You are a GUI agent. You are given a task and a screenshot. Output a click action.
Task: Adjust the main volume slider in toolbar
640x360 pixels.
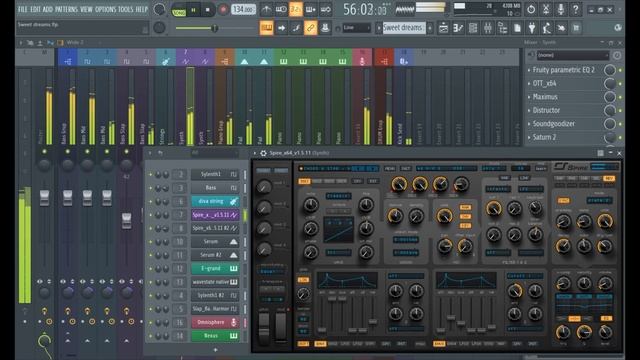click(215, 28)
